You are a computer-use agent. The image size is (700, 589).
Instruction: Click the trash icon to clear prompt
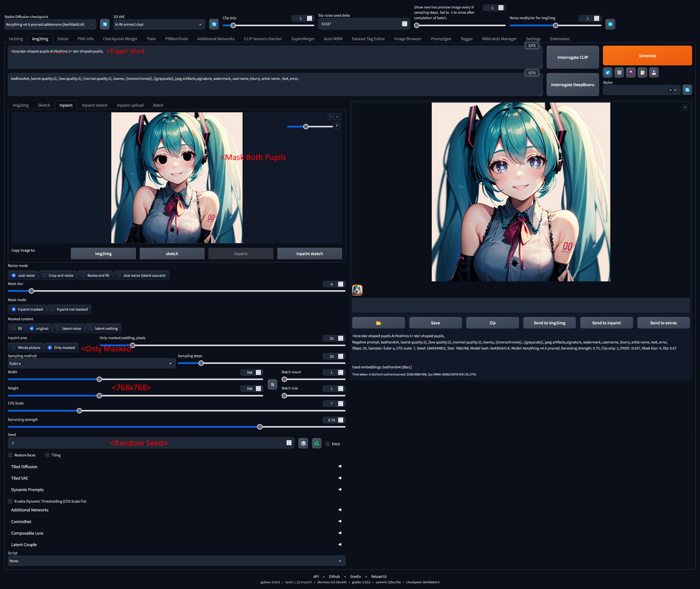click(x=619, y=72)
